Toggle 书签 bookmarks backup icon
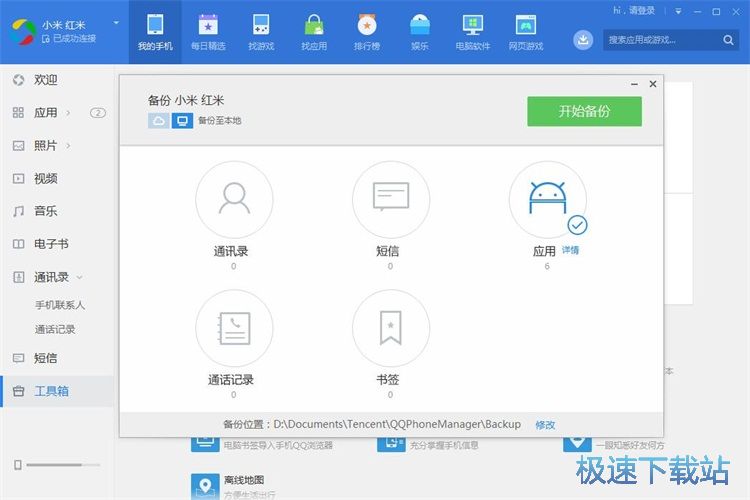This screenshot has width=750, height=500. click(x=391, y=328)
